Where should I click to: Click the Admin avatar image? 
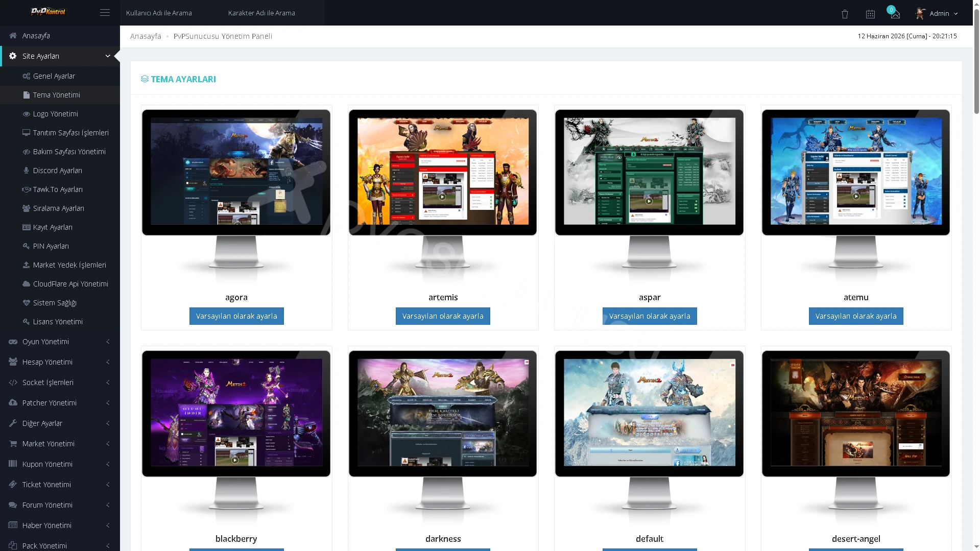tap(920, 13)
